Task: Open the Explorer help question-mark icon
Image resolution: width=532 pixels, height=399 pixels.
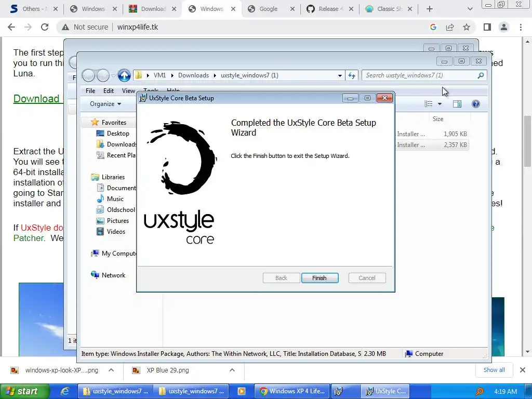Action: coord(476,104)
